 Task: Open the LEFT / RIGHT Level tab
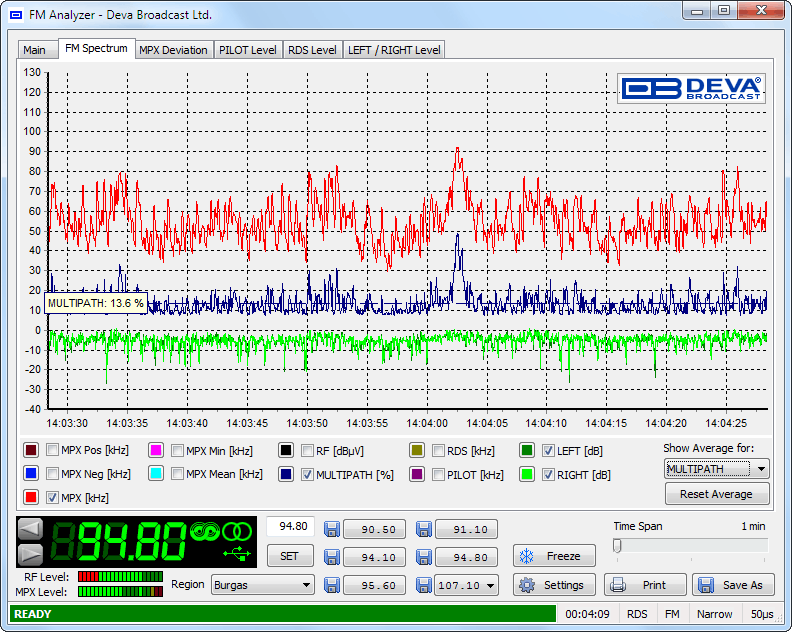[394, 50]
